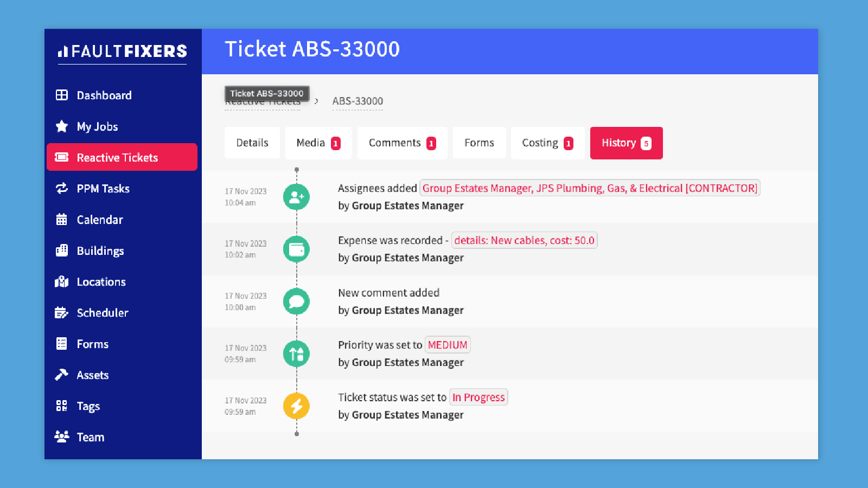Select the Buildings icon
The height and width of the screenshot is (488, 868).
coord(61,251)
